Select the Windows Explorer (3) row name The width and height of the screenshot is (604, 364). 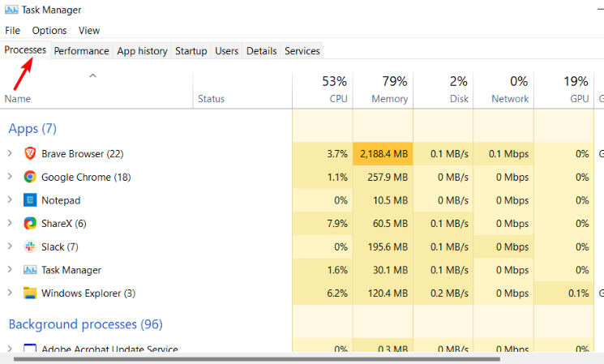(x=88, y=293)
